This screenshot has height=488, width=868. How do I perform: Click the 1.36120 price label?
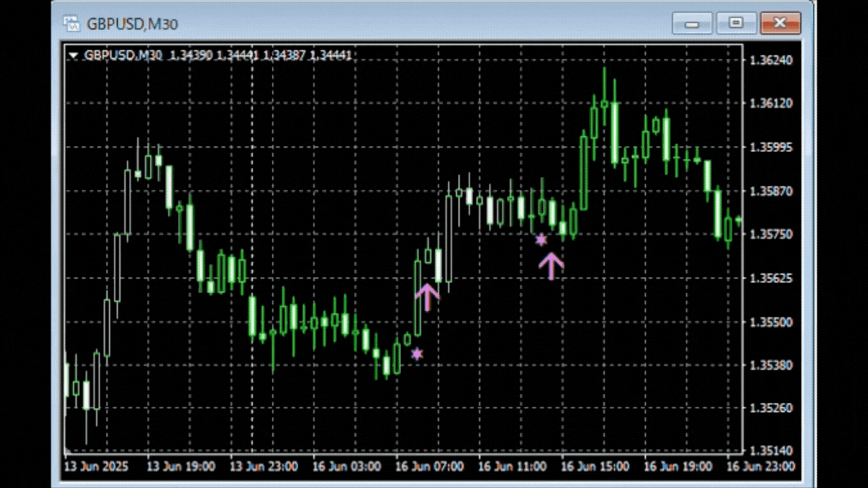[x=770, y=103]
